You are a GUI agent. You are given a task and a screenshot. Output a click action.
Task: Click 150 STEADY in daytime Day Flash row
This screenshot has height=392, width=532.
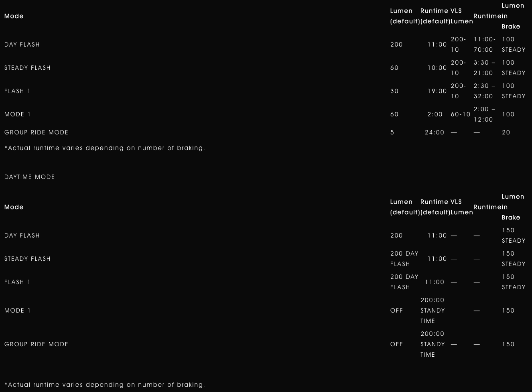click(513, 236)
